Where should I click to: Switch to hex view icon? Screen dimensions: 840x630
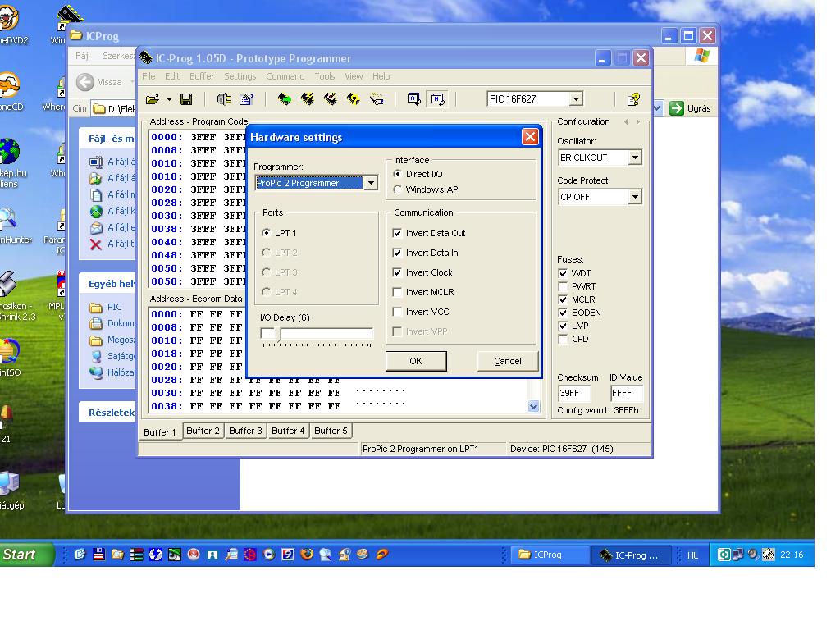coord(438,99)
